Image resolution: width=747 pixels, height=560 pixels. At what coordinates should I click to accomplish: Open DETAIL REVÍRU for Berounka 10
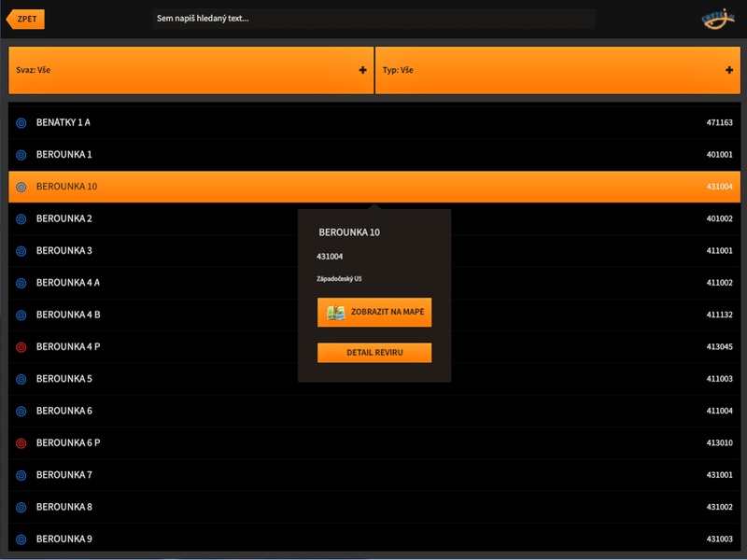click(x=374, y=353)
